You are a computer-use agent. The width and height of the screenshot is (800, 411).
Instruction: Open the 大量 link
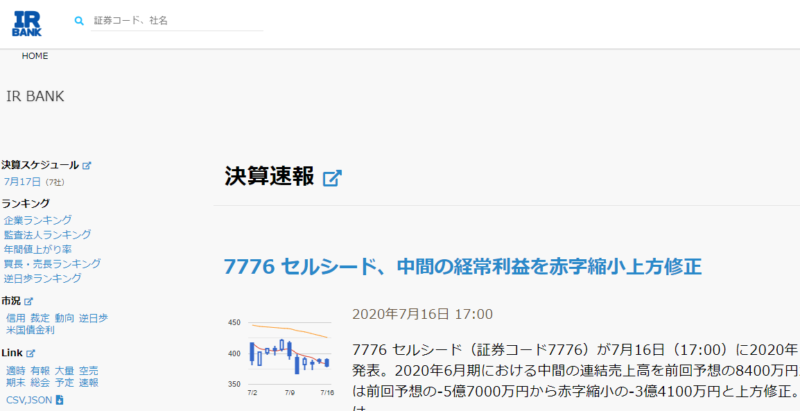click(65, 371)
